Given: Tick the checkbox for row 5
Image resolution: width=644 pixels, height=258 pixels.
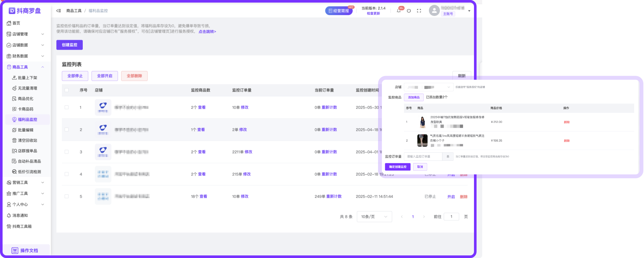Looking at the screenshot, I should (67, 196).
